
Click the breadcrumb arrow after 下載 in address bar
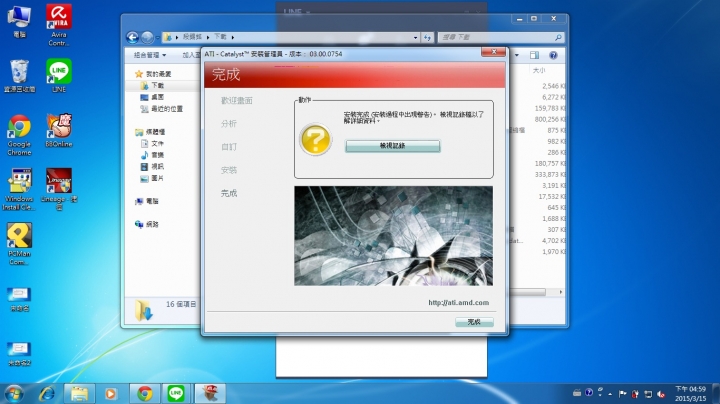[x=233, y=38]
